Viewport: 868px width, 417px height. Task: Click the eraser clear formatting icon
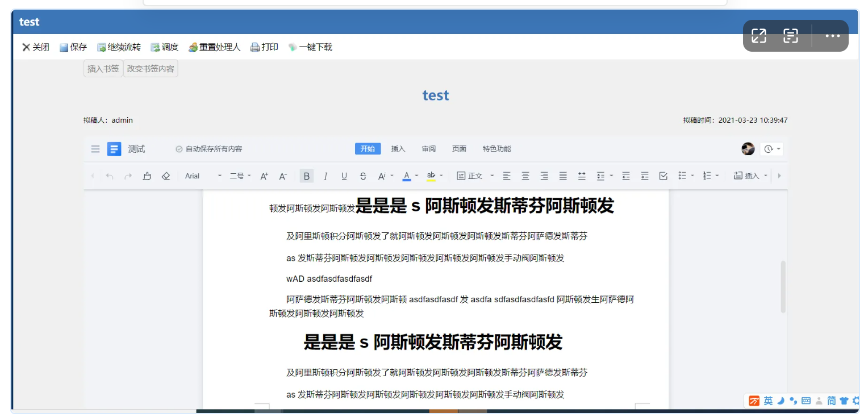click(166, 176)
